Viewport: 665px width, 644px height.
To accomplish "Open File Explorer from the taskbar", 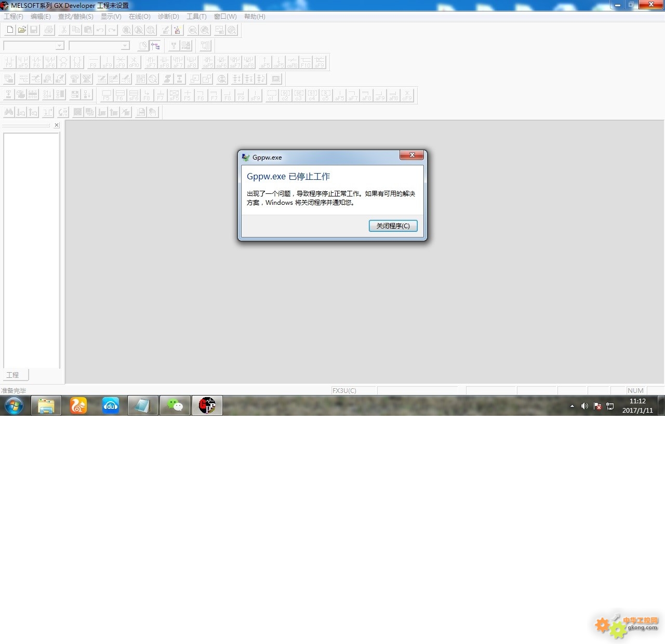I will tap(46, 405).
